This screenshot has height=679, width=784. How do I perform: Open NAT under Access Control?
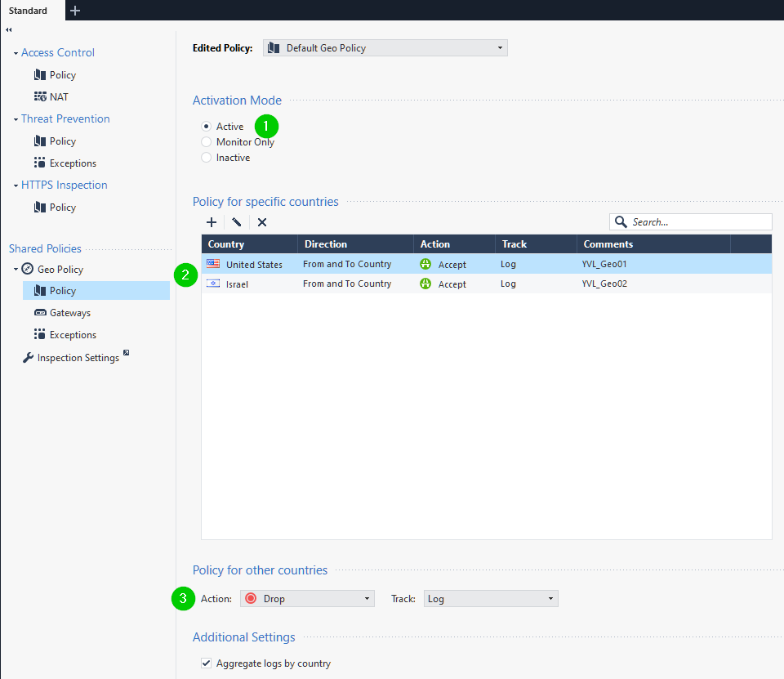tap(59, 97)
